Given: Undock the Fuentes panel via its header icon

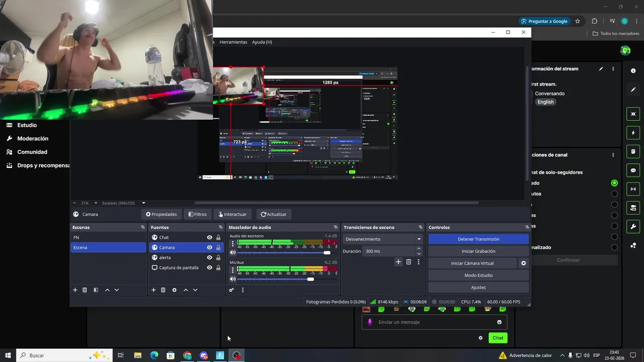Looking at the screenshot, I should pyautogui.click(x=220, y=228).
